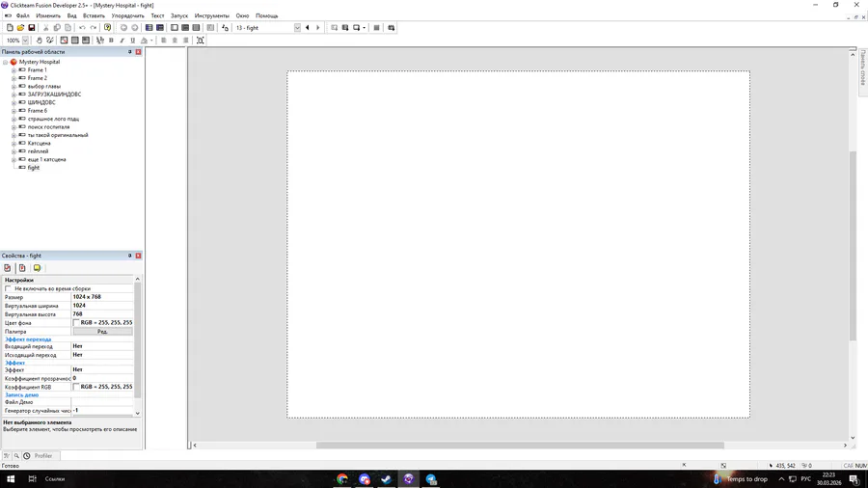The height and width of the screenshot is (488, 868).
Task: Select the 'fight' frame in tree
Action: click(33, 168)
